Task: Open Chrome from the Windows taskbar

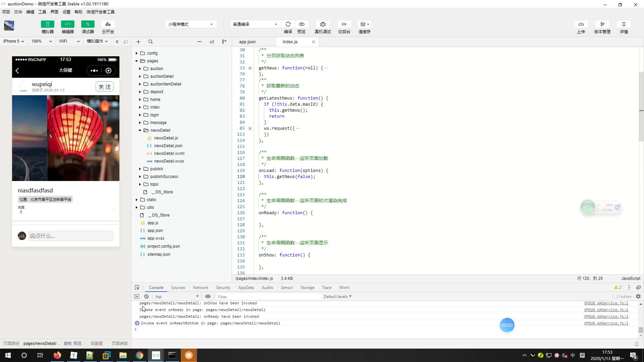Action: [x=139, y=355]
